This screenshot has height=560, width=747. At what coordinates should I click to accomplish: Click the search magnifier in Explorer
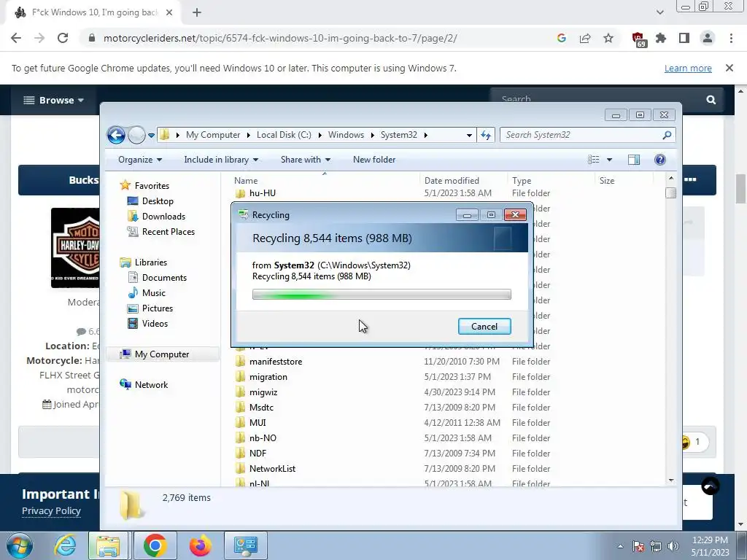[667, 135]
